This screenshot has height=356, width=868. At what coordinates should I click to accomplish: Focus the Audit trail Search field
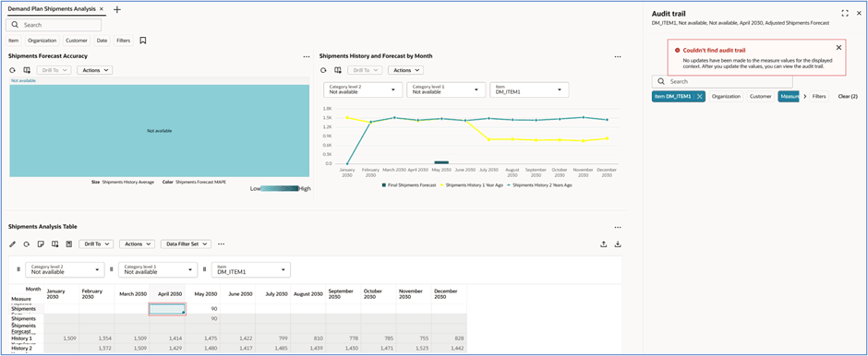[722, 81]
